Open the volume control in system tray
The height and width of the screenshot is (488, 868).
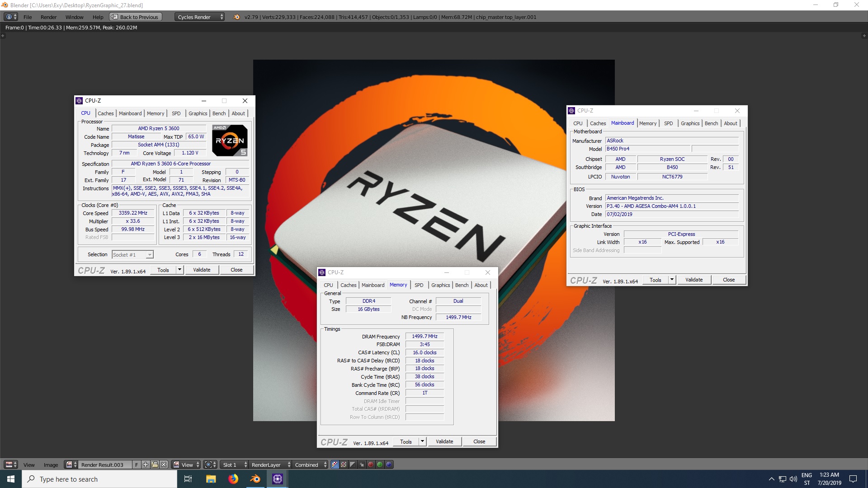tap(793, 479)
